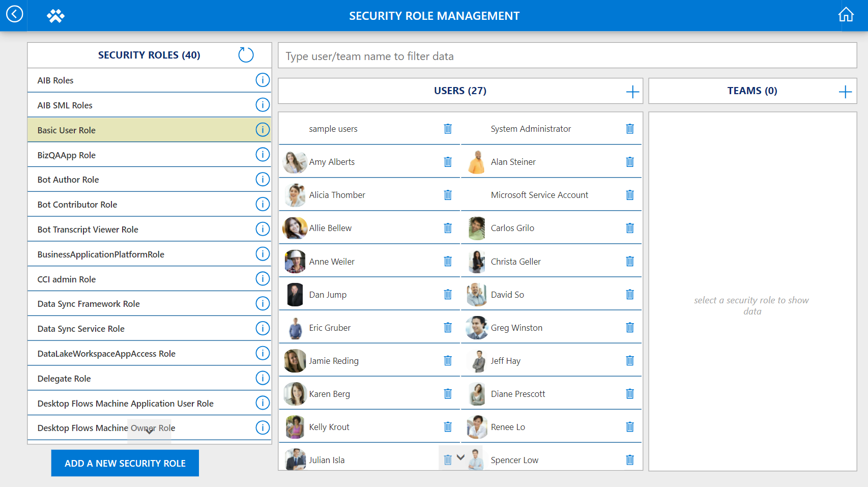Add a new team to the role
868x487 pixels.
(845, 92)
